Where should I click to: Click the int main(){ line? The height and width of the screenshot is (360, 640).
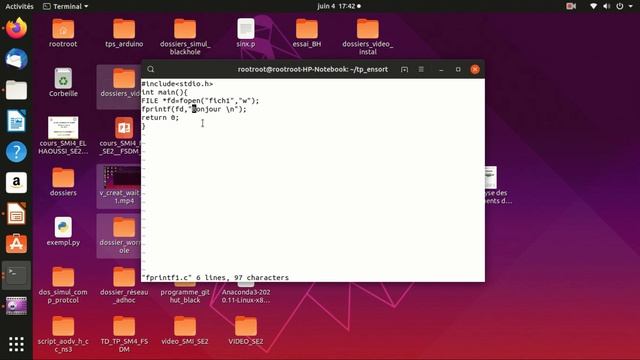(x=164, y=92)
